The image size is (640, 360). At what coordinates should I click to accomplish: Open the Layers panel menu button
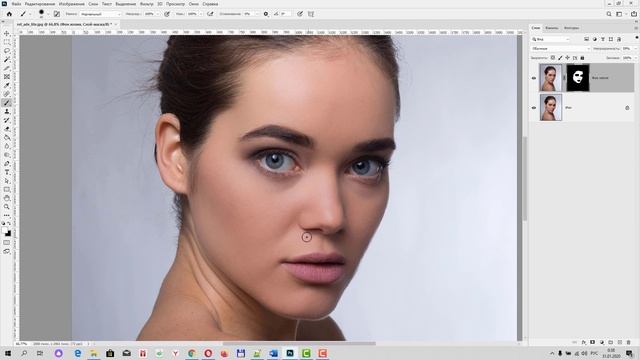click(x=636, y=28)
